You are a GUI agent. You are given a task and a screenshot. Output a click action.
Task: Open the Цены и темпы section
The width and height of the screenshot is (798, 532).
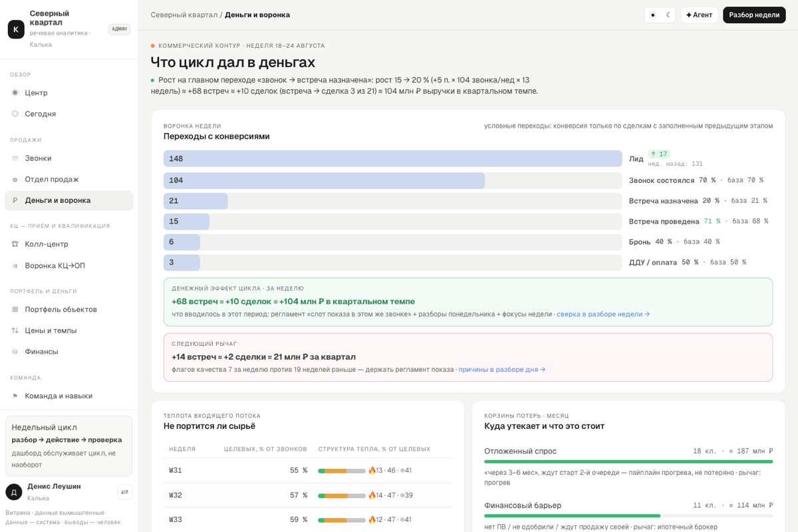(69, 331)
